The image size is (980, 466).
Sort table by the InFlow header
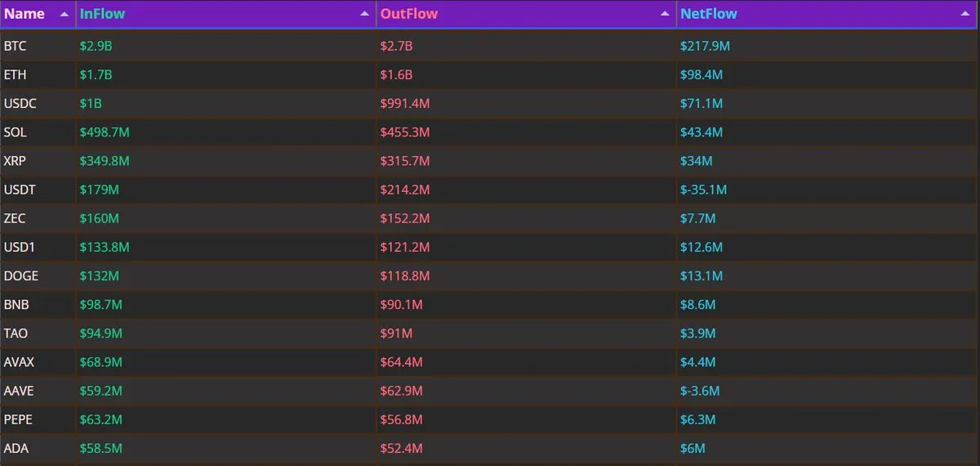click(103, 14)
